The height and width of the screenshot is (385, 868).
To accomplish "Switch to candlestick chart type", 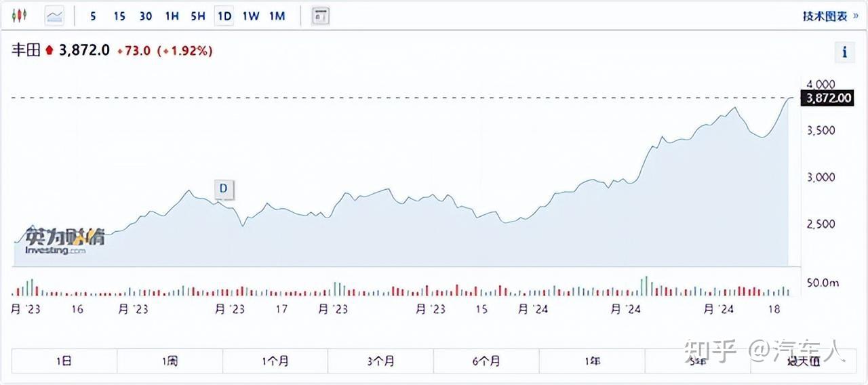I will pos(20,16).
